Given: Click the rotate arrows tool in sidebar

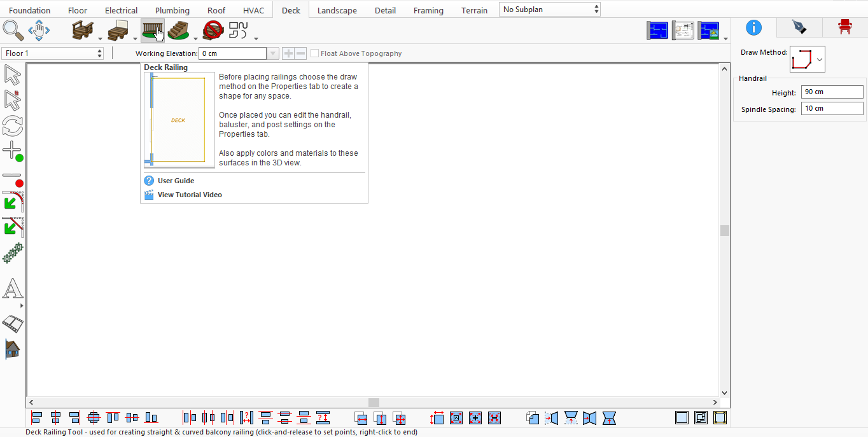Looking at the screenshot, I should pyautogui.click(x=13, y=126).
